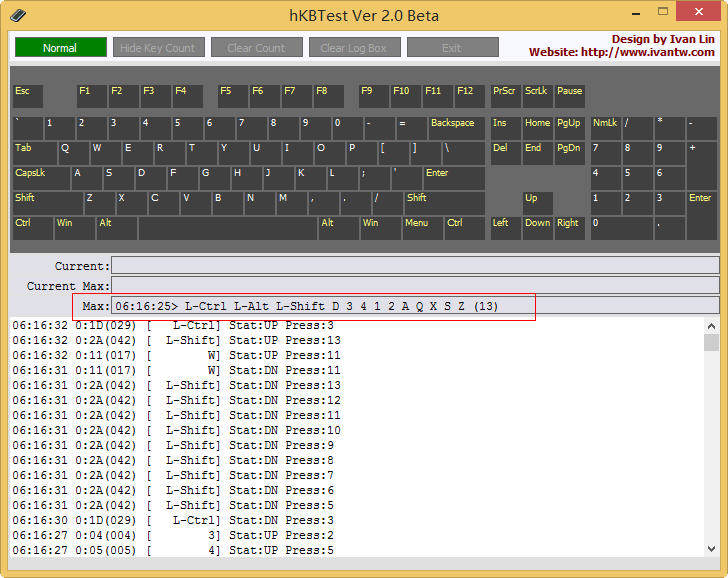Click the Menu key on bottom row
The height and width of the screenshot is (578, 728).
point(423,228)
